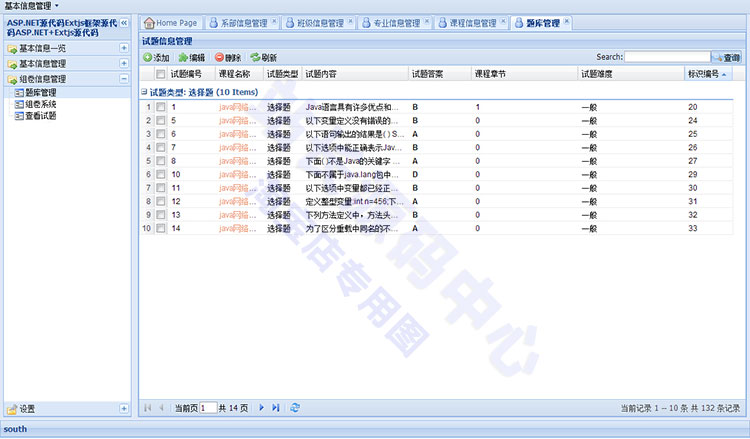This screenshot has width=750, height=439.
Task: Collapse the 试题类型: 选择题 group
Action: click(x=144, y=91)
